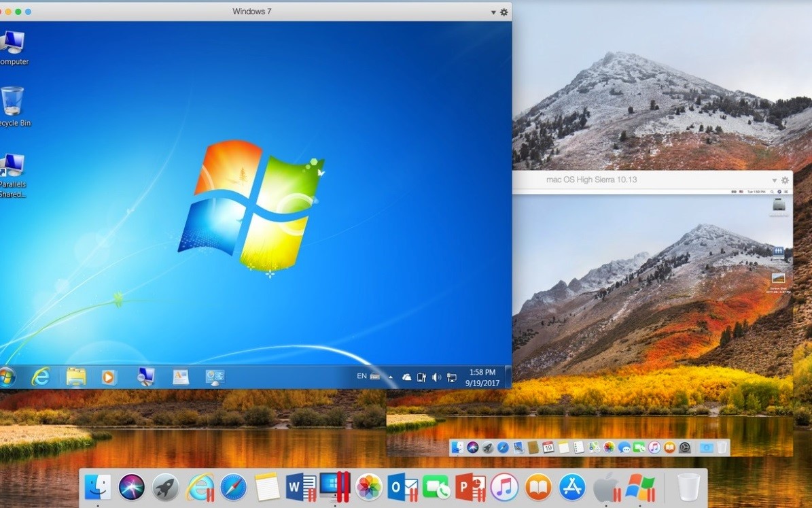Screen dimensions: 812x508
Task: Click the Show Desktop strip on the Windows taskbar
Action: pyautogui.click(x=508, y=377)
